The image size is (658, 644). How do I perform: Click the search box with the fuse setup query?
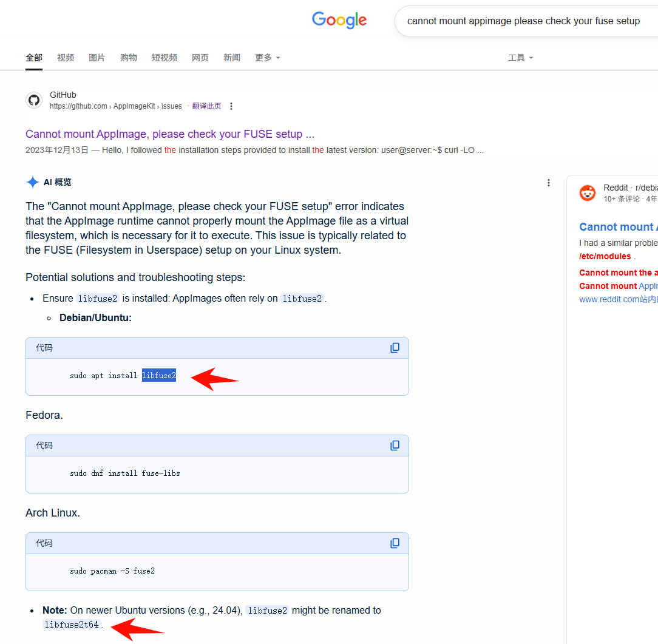point(526,21)
